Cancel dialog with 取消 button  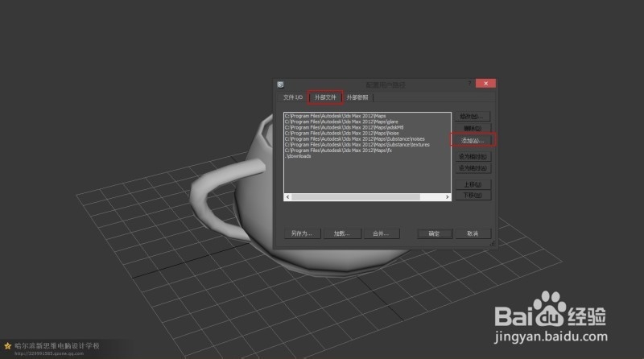tap(473, 233)
